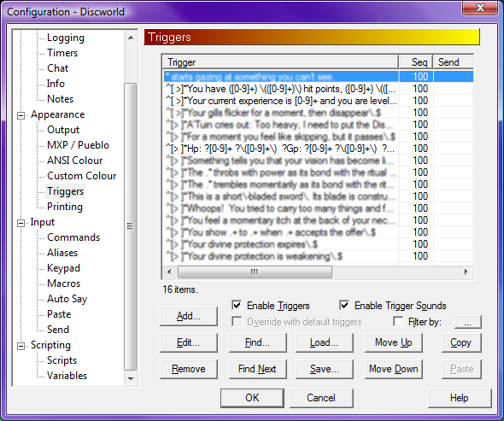504x421 pixels.
Task: Collapse the Input tree node
Action: click(21, 223)
